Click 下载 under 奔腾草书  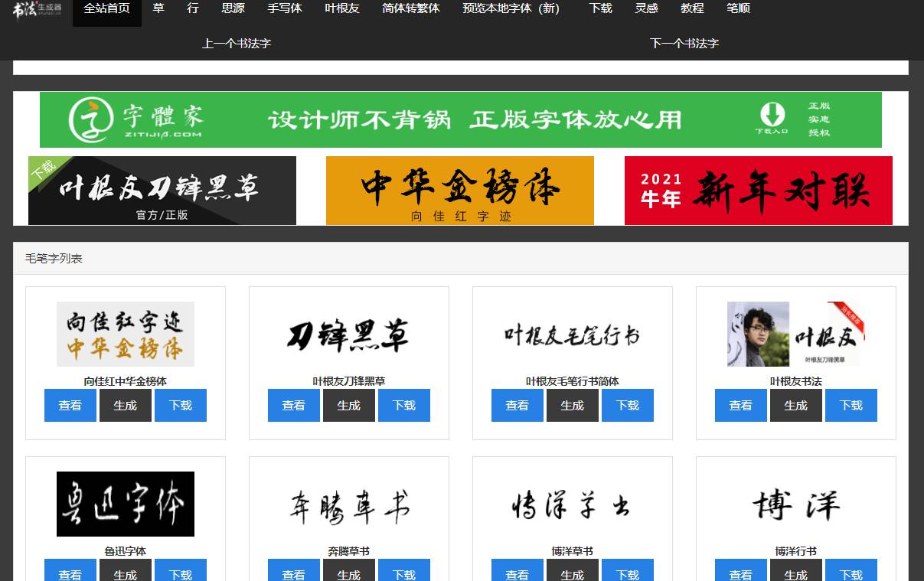(x=404, y=570)
